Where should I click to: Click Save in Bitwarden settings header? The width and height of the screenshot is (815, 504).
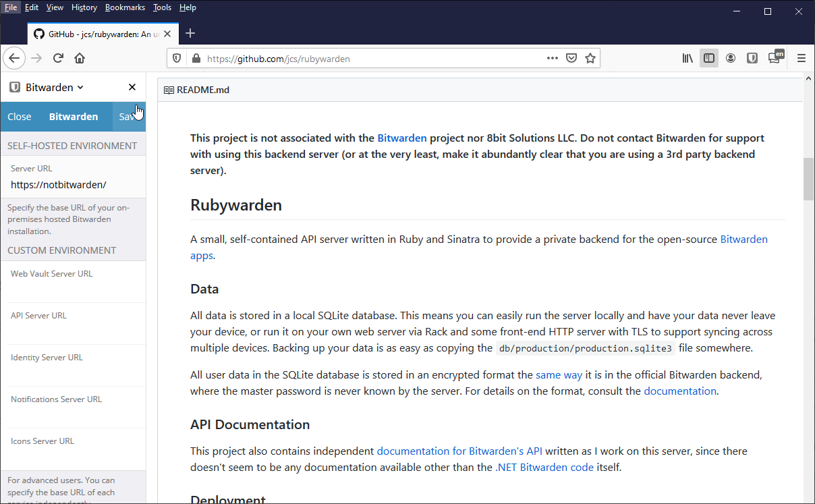[x=128, y=117]
